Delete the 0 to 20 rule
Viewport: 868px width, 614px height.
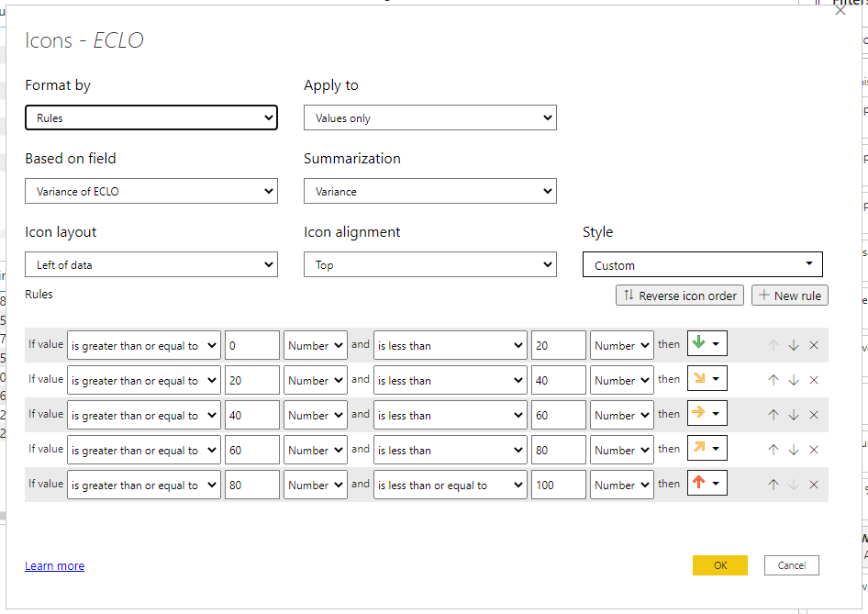click(814, 345)
